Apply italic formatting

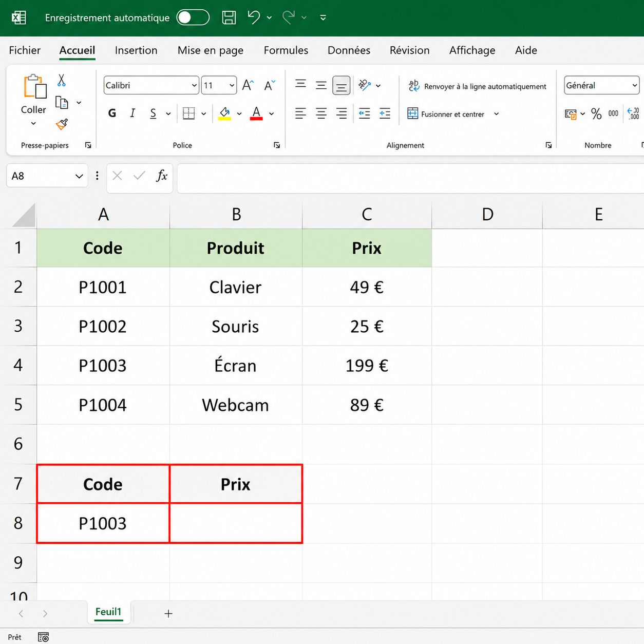pos(132,113)
